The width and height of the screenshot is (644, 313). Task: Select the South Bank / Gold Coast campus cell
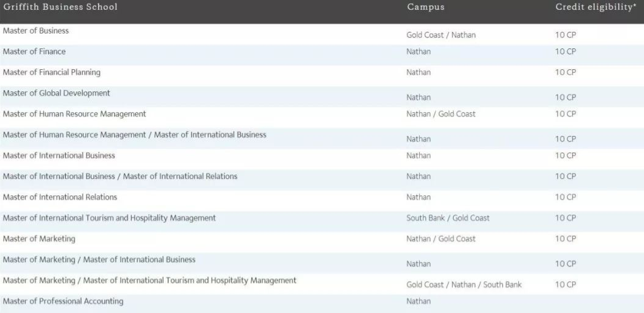[x=448, y=218]
